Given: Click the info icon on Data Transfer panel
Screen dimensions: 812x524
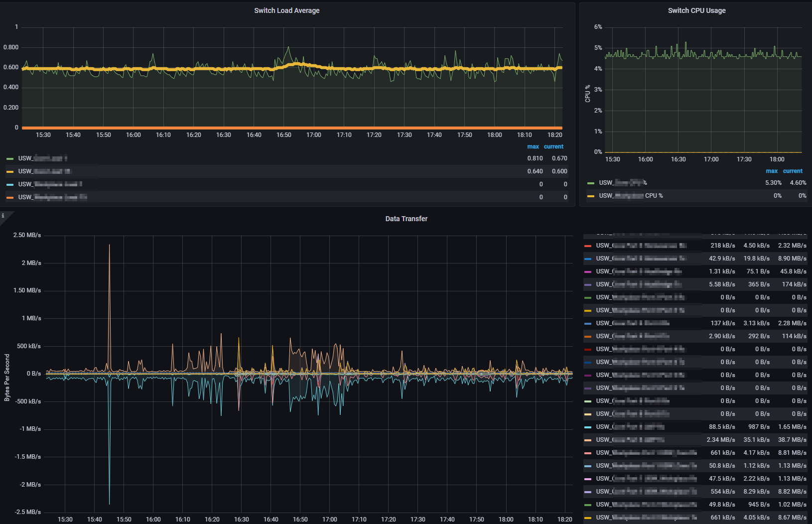Looking at the screenshot, I should pyautogui.click(x=3, y=216).
